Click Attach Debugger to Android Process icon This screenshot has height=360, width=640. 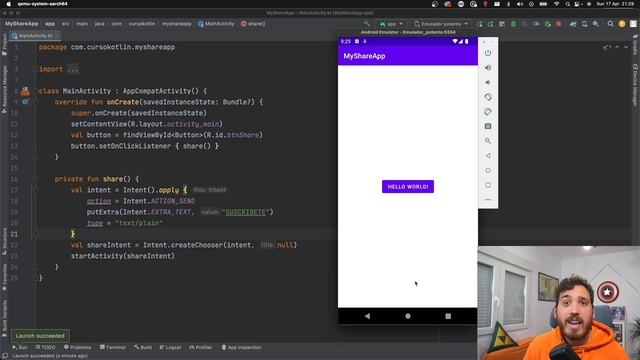[547, 24]
